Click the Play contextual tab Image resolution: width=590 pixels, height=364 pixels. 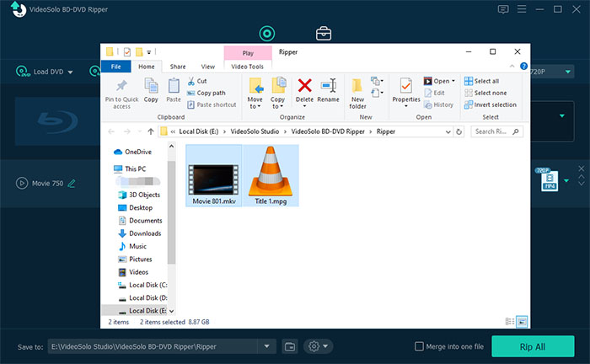click(x=248, y=53)
